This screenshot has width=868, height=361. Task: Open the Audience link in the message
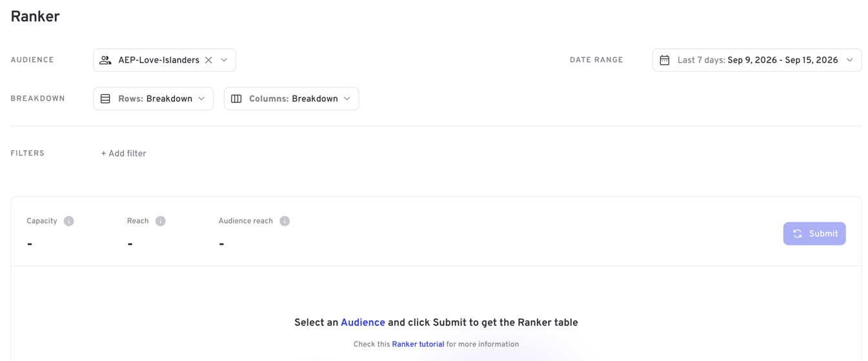363,322
